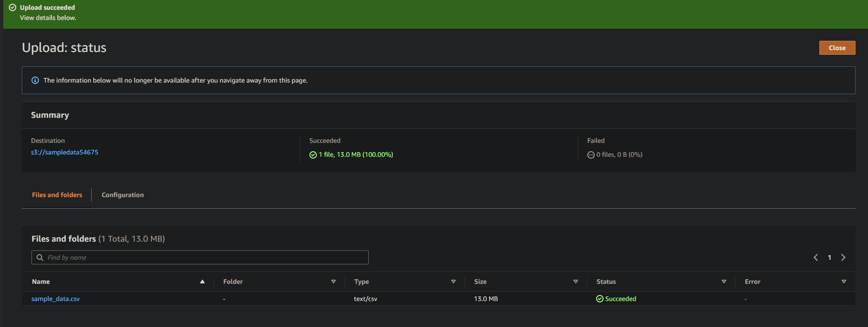Click the Succeeded summary checkmark icon
This screenshot has height=327, width=868.
pyautogui.click(x=313, y=155)
